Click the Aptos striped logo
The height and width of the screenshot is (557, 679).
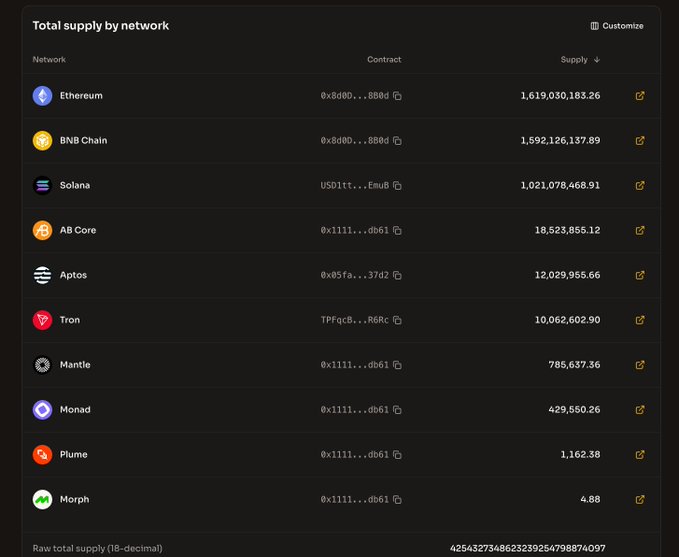(42, 275)
